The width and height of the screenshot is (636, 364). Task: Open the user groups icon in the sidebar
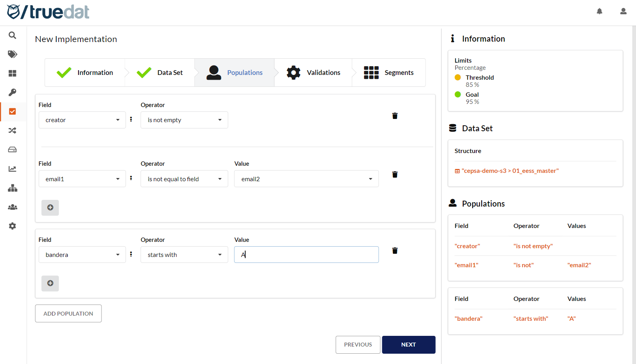tap(12, 207)
